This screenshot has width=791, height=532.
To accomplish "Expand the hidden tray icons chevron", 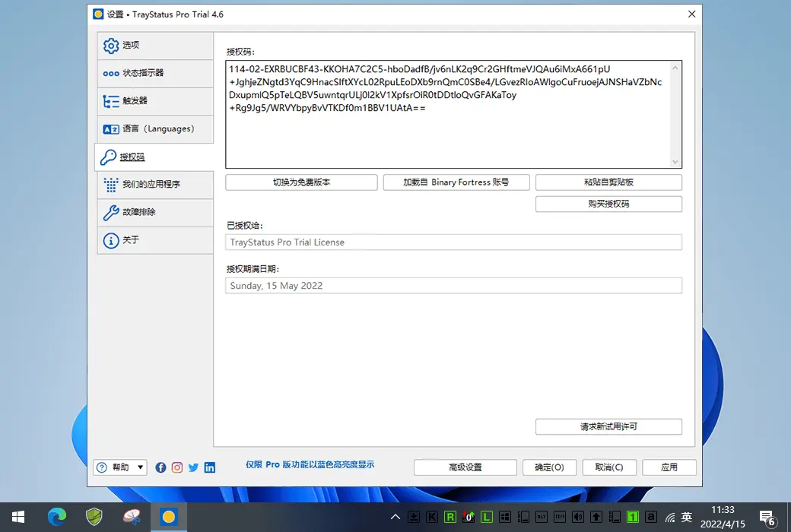I will pyautogui.click(x=395, y=517).
